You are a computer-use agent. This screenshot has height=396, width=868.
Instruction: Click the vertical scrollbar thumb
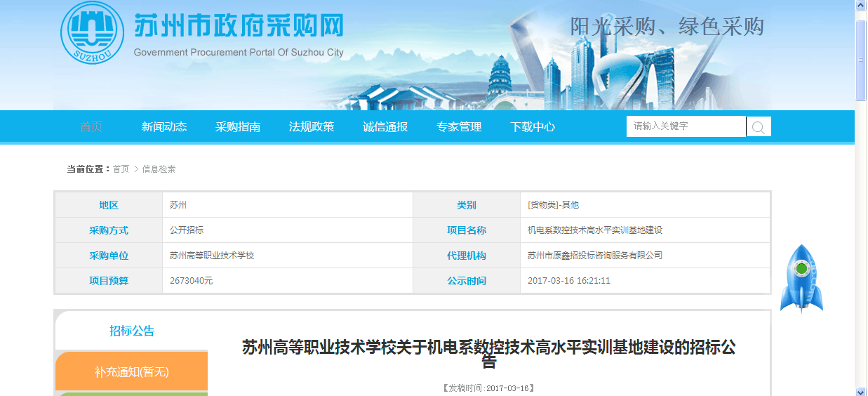coord(860,60)
